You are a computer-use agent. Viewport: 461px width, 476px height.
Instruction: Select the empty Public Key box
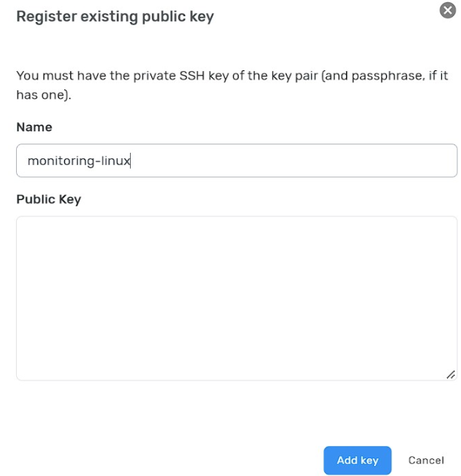point(236,298)
